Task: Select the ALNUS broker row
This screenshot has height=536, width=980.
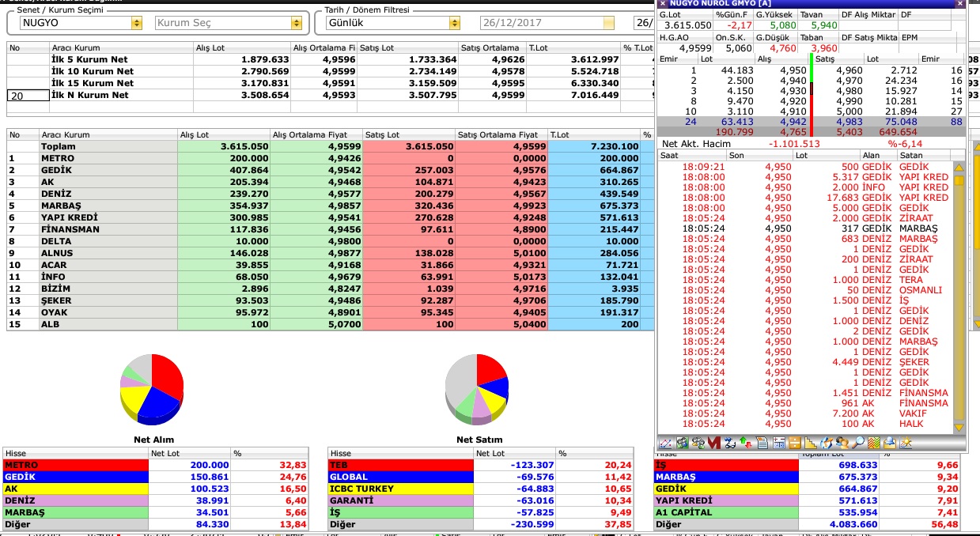Action: click(331, 254)
